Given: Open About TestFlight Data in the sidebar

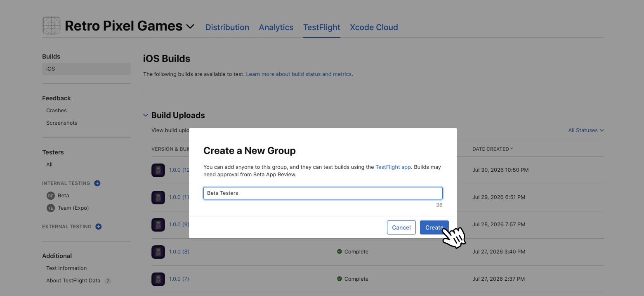Looking at the screenshot, I should click(73, 281).
